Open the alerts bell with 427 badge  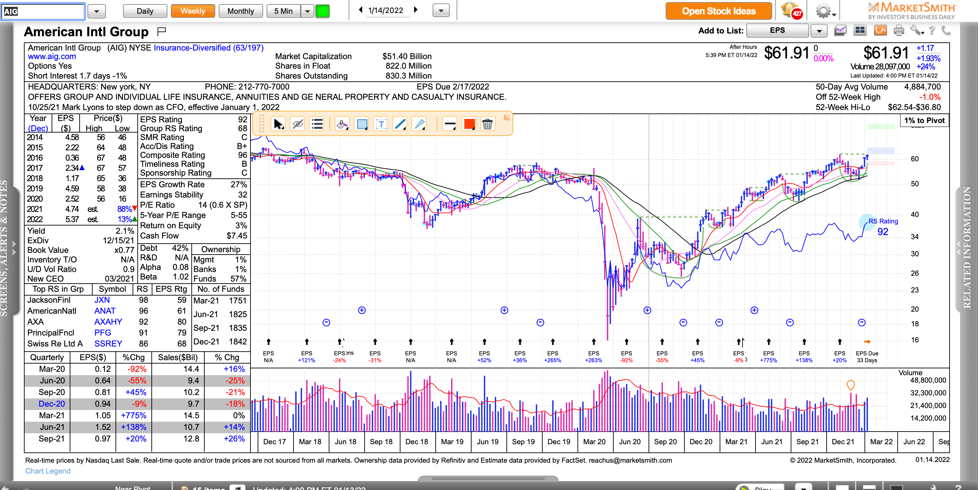(792, 11)
